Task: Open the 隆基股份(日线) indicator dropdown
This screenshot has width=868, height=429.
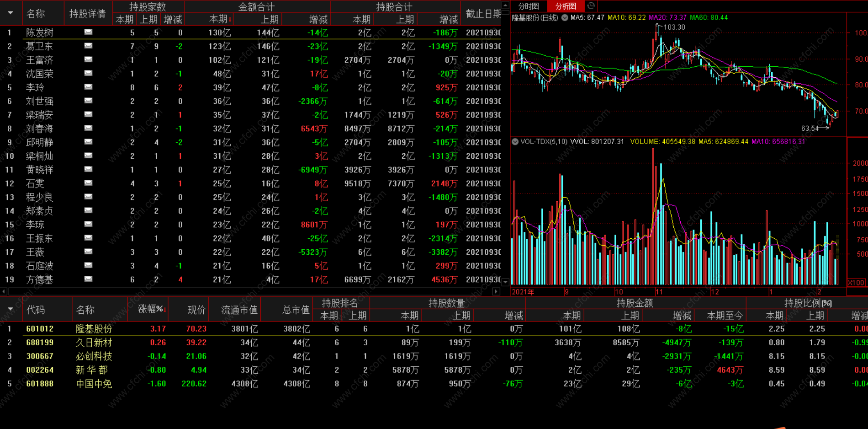Action: point(565,18)
